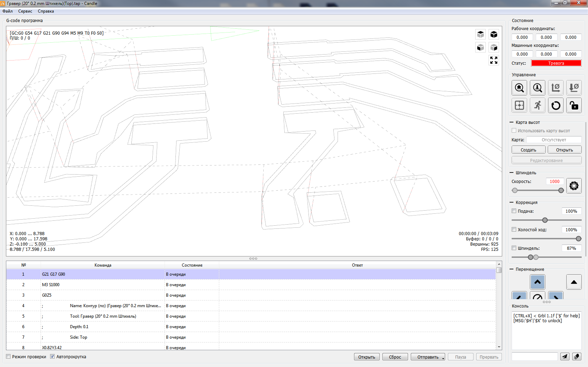Adjust the Холостой ход override slider
588x367 pixels.
coord(546,239)
